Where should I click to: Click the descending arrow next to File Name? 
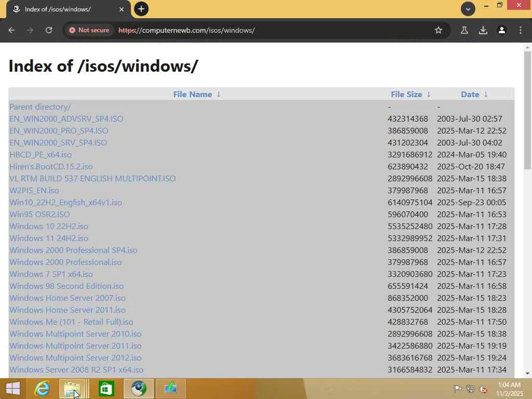click(219, 95)
